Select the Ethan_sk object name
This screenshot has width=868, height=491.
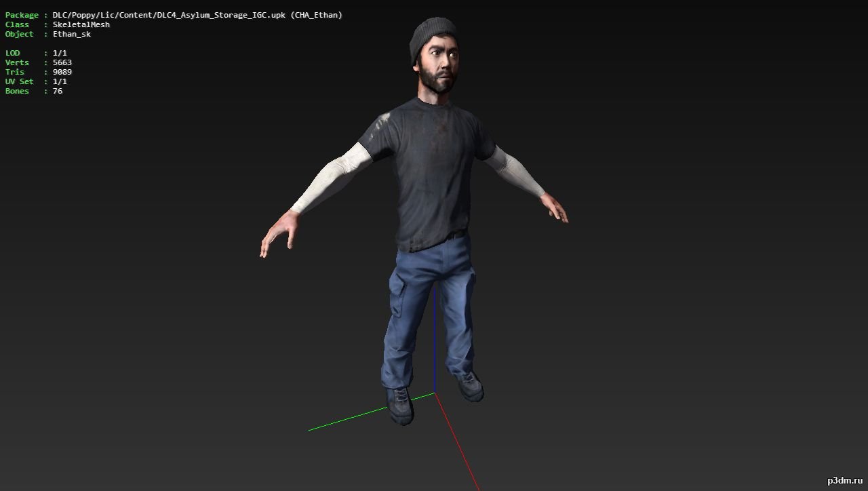71,34
